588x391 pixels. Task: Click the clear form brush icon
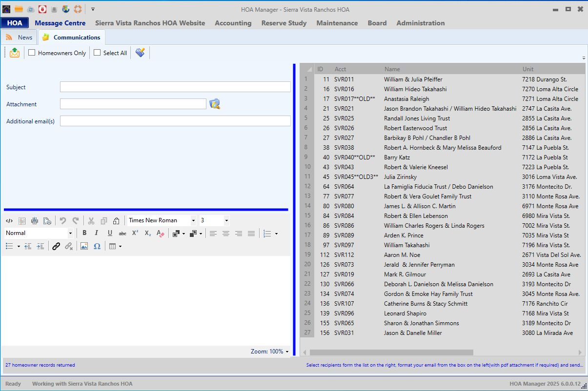(x=140, y=53)
